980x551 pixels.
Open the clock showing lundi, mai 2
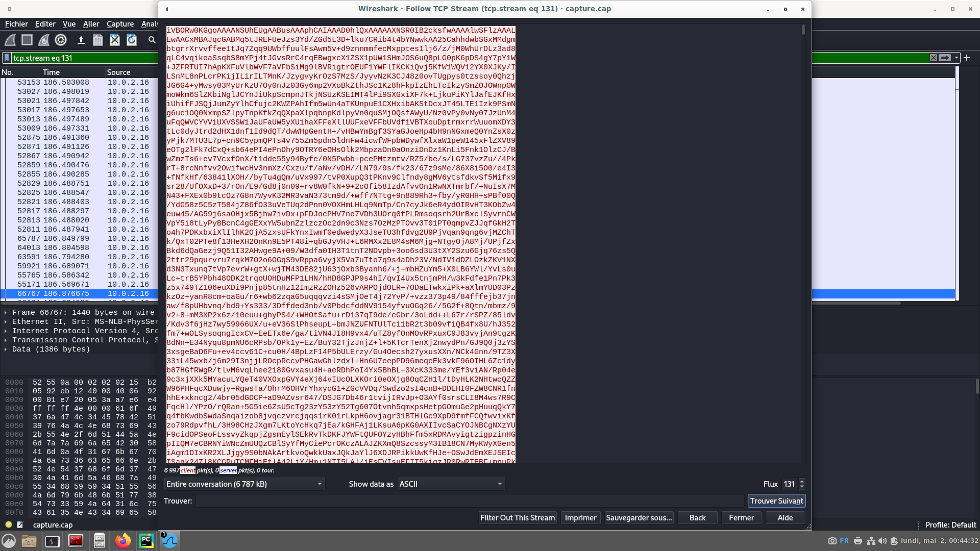click(x=939, y=541)
